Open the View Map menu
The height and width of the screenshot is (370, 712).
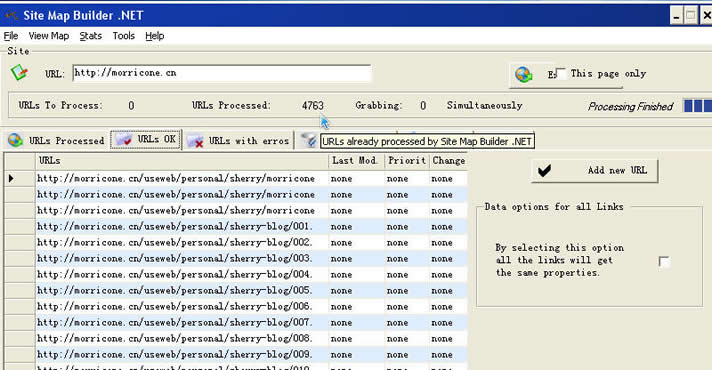tap(49, 36)
